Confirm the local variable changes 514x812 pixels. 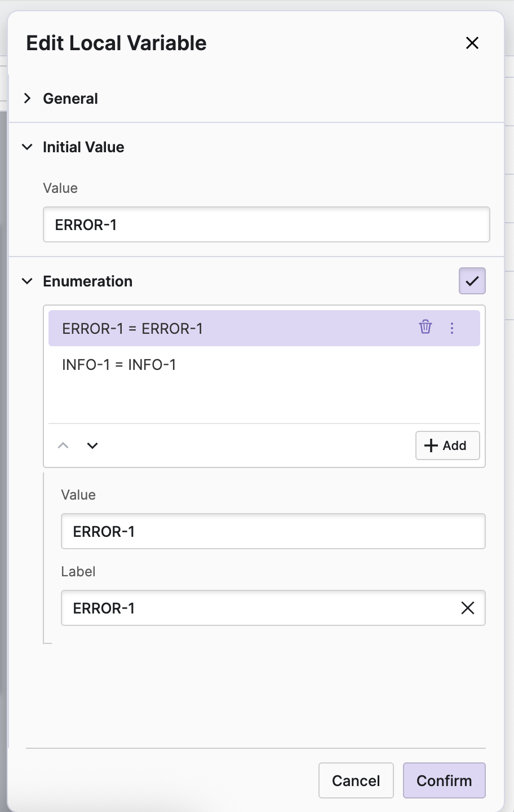click(x=444, y=780)
